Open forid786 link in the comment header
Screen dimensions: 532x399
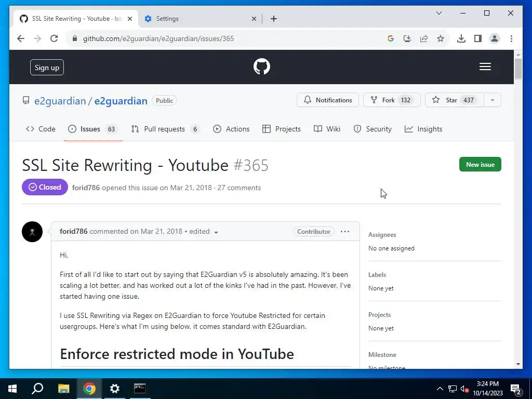(x=74, y=231)
